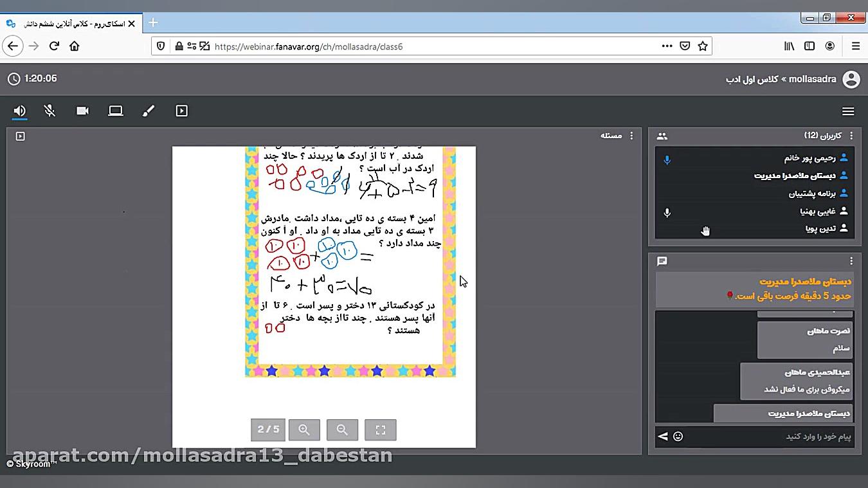Click the webinar.fanavar.org address bar URL
The height and width of the screenshot is (488, 868).
coord(309,46)
